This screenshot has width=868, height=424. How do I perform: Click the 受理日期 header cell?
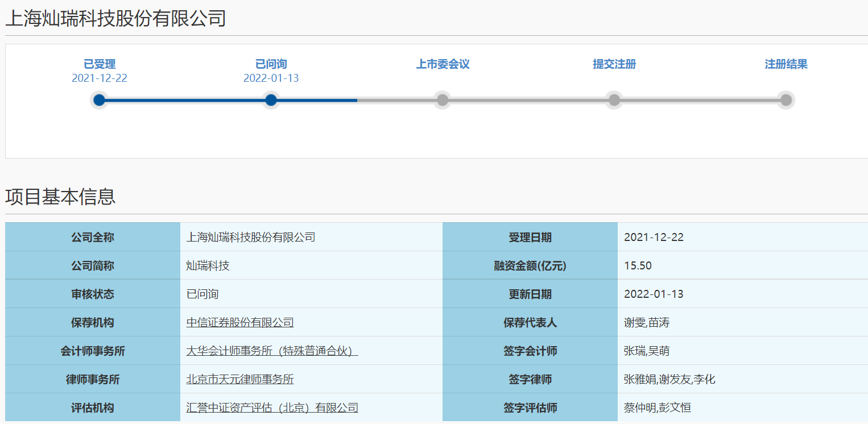click(530, 237)
